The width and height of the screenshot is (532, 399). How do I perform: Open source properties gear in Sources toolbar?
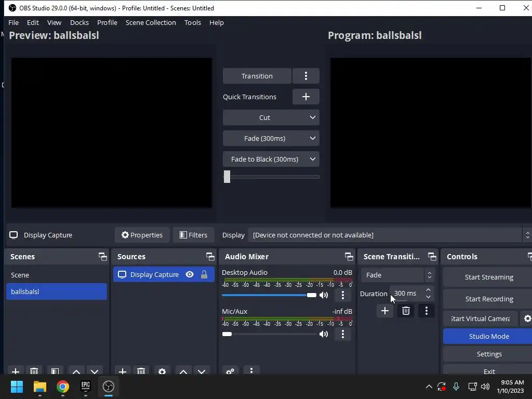click(162, 371)
